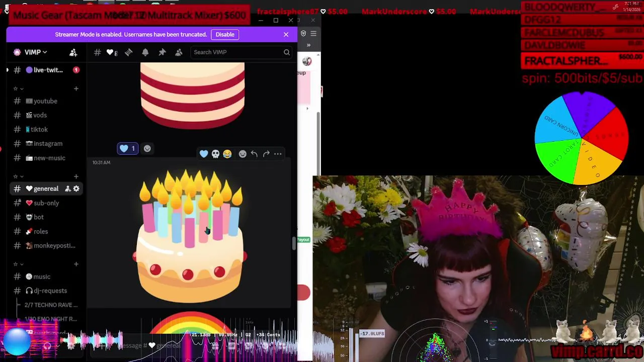The image size is (644, 362).
Task: Click the search magnifier icon
Action: pyautogui.click(x=286, y=52)
